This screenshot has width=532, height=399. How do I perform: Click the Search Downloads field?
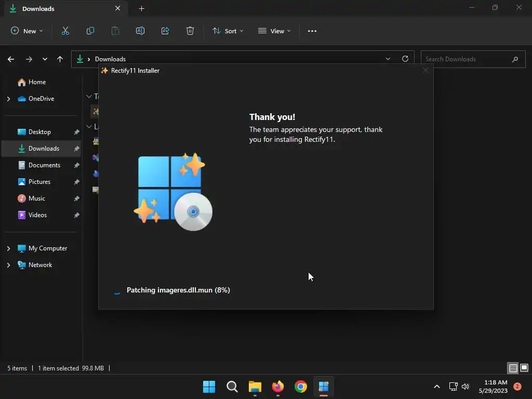click(473, 59)
